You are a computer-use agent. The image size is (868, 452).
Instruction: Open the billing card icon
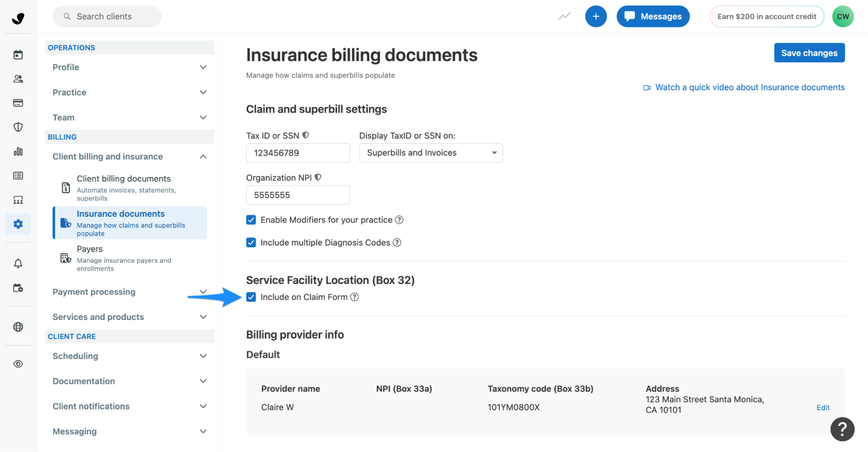pyautogui.click(x=18, y=103)
